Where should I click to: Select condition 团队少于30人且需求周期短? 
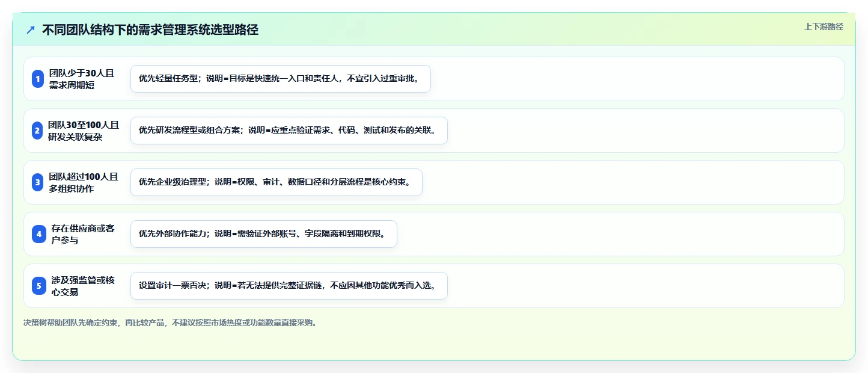82,79
